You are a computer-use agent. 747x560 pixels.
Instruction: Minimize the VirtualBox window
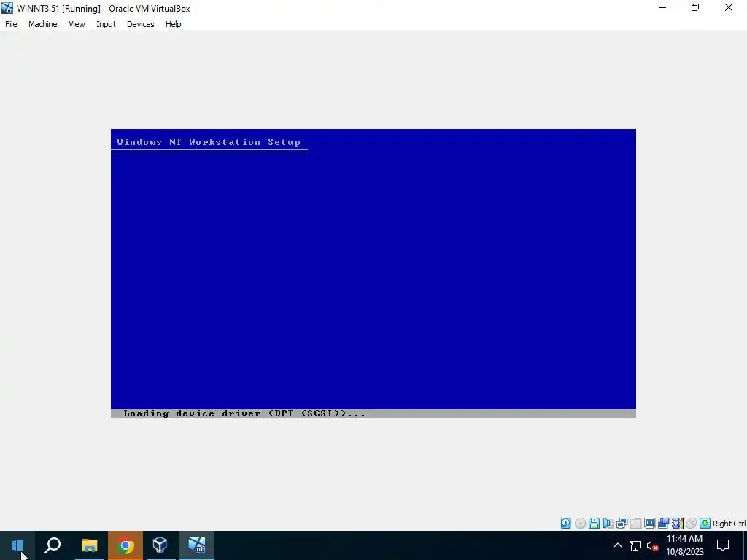pos(662,8)
